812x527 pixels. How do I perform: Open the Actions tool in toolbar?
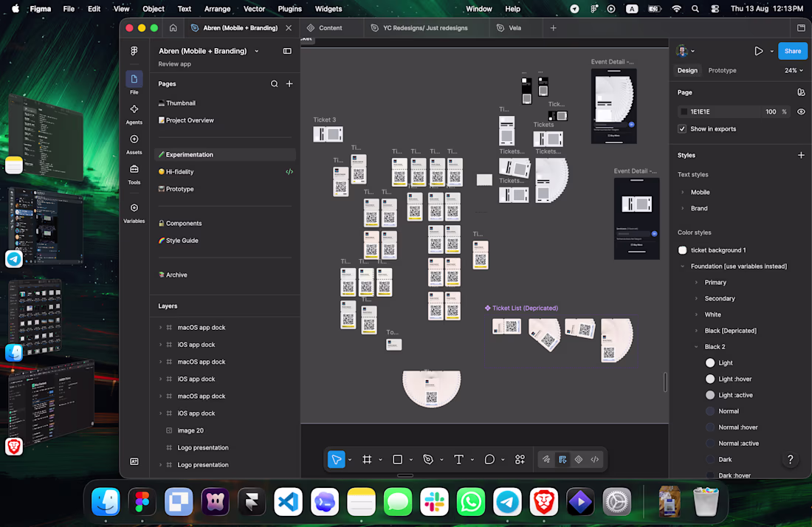pos(520,459)
